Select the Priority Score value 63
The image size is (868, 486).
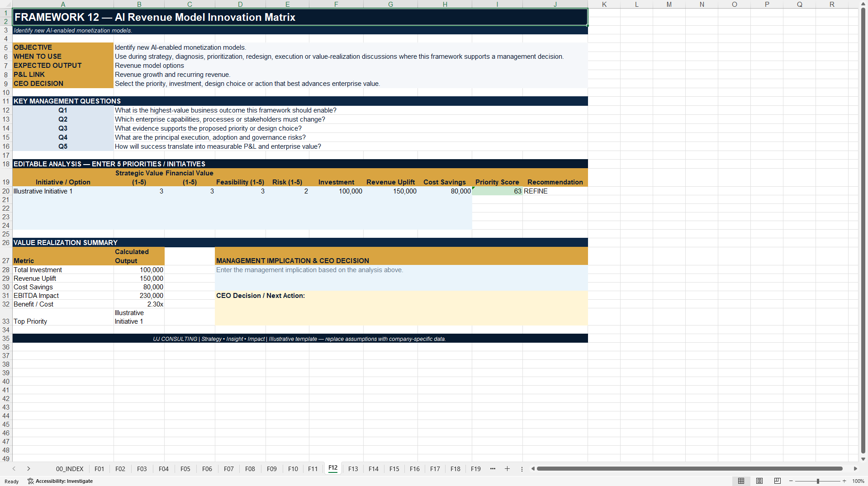497,191
